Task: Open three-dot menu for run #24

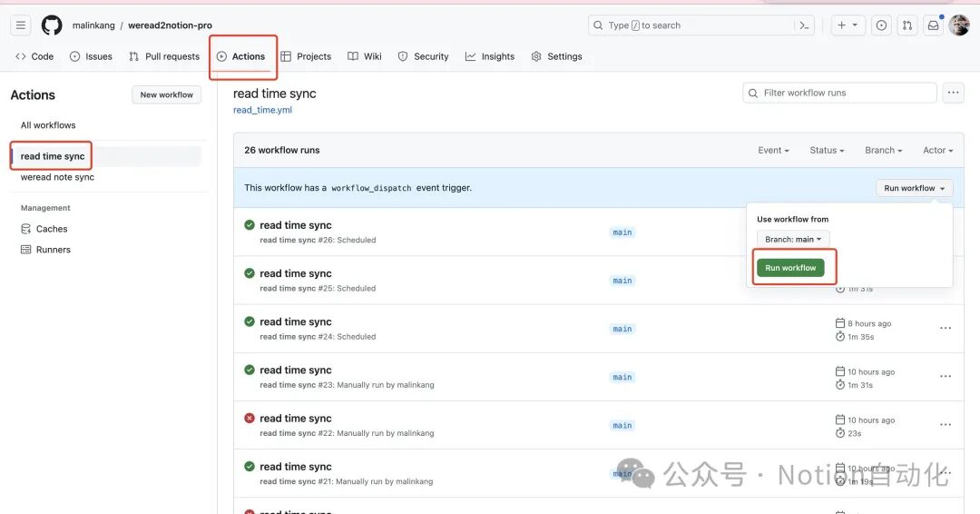Action: pyautogui.click(x=946, y=328)
